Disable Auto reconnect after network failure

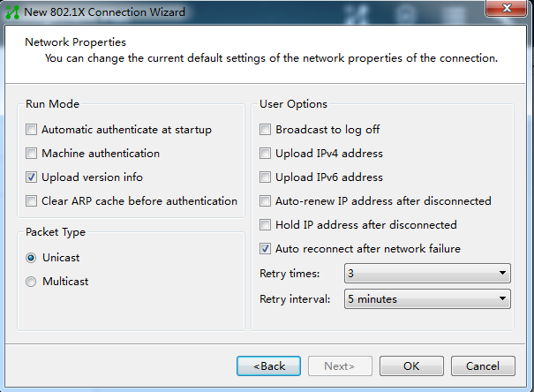[265, 249]
